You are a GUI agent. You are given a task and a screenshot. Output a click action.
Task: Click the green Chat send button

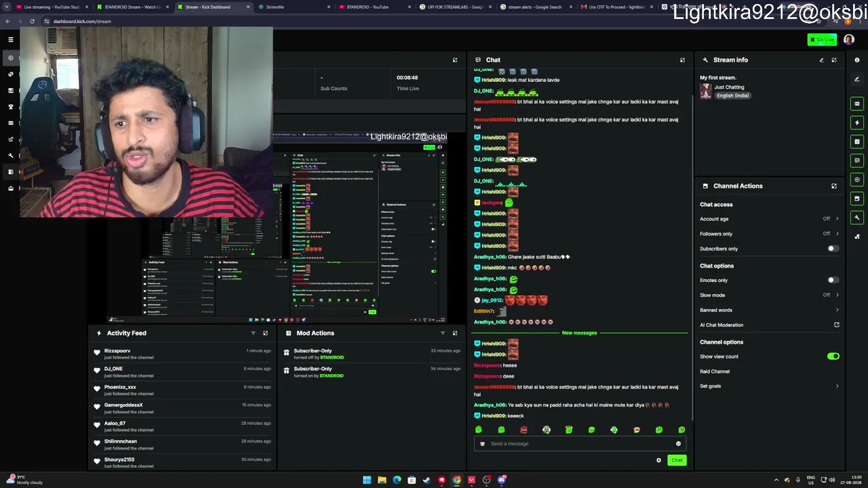(x=677, y=460)
